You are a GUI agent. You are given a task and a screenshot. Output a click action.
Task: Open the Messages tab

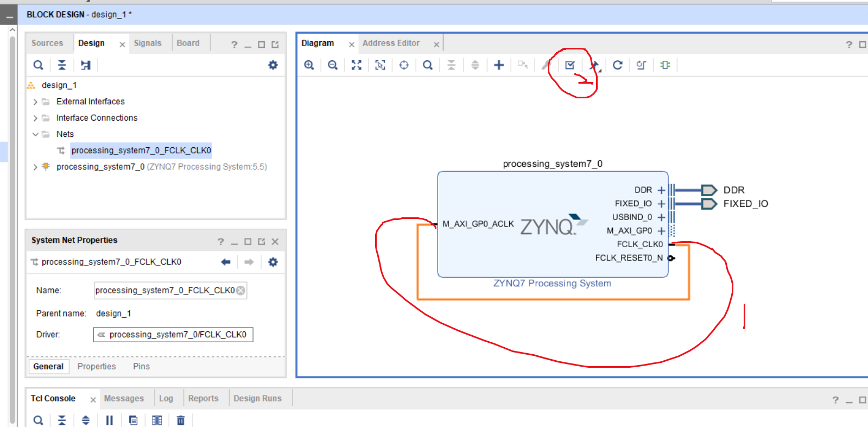click(124, 399)
